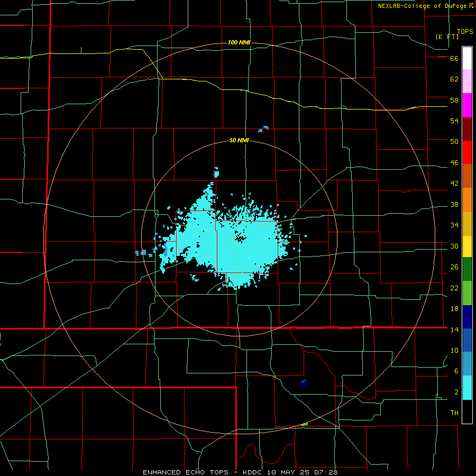Click legend value 22

click(x=454, y=288)
